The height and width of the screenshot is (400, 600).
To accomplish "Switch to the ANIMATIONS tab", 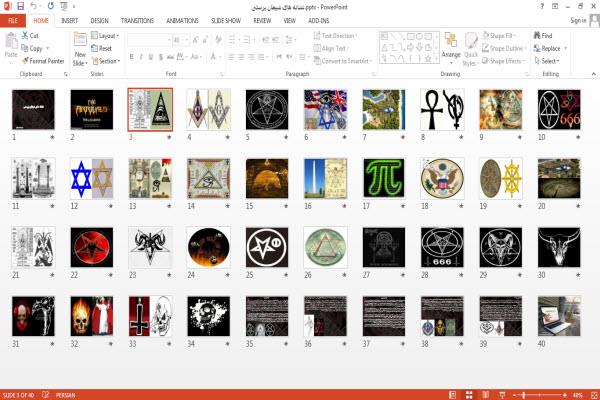I will pos(183,21).
